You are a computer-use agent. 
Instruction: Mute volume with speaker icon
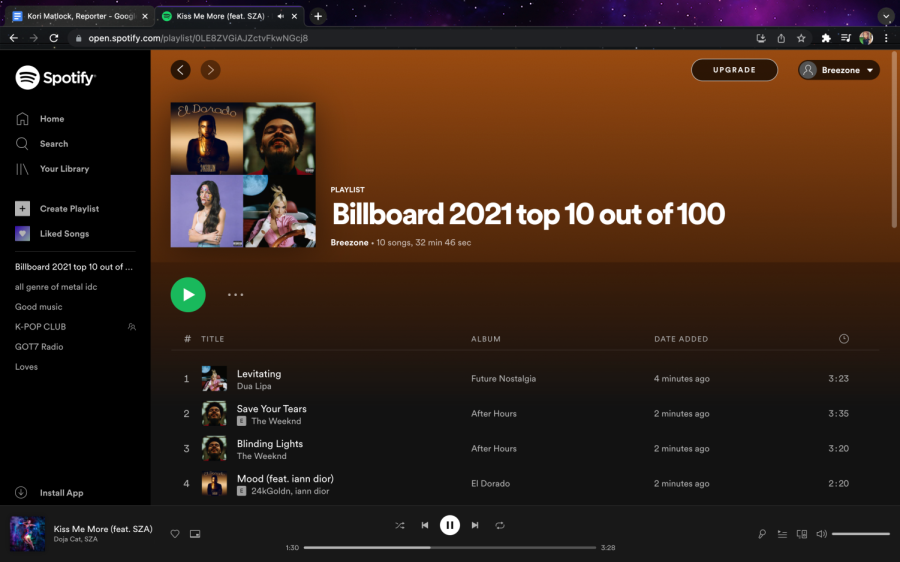821,534
